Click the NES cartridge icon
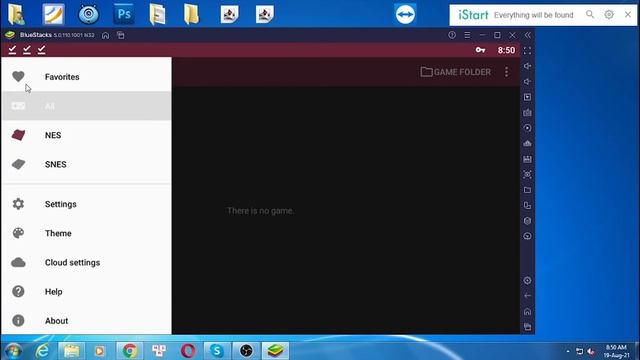 click(x=18, y=135)
